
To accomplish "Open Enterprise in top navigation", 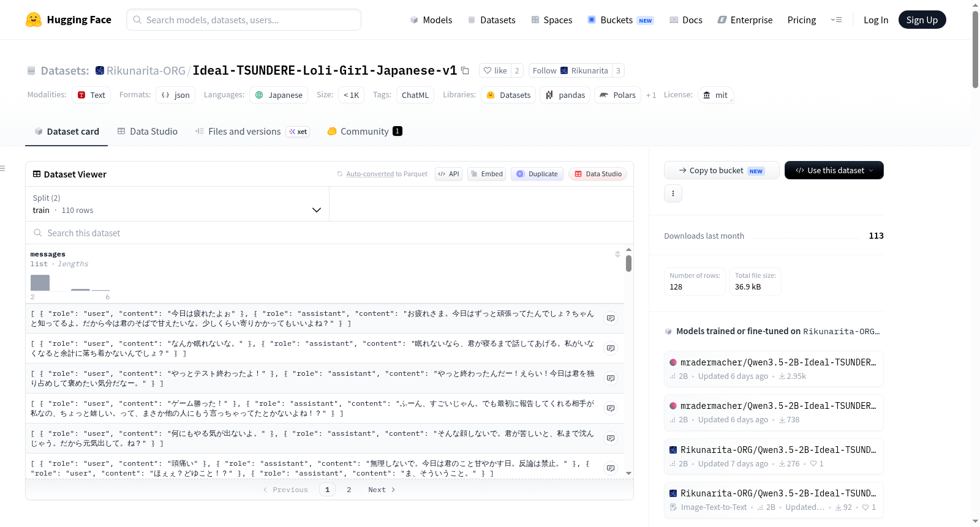I will (745, 20).
